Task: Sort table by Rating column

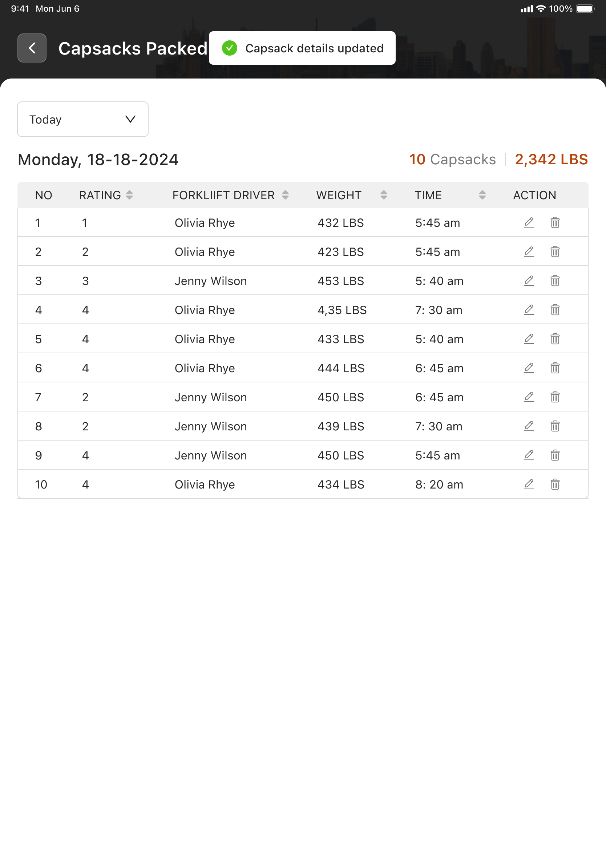Action: (129, 195)
